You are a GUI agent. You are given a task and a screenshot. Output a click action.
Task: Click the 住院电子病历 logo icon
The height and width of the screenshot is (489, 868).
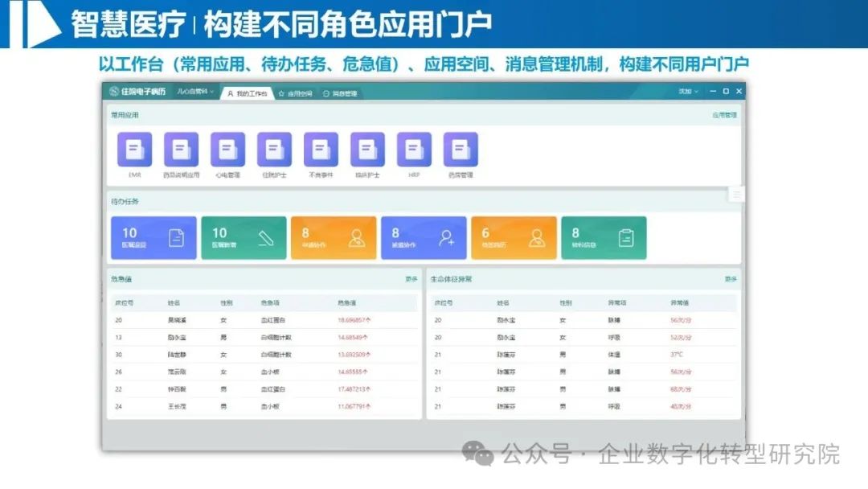[115, 92]
